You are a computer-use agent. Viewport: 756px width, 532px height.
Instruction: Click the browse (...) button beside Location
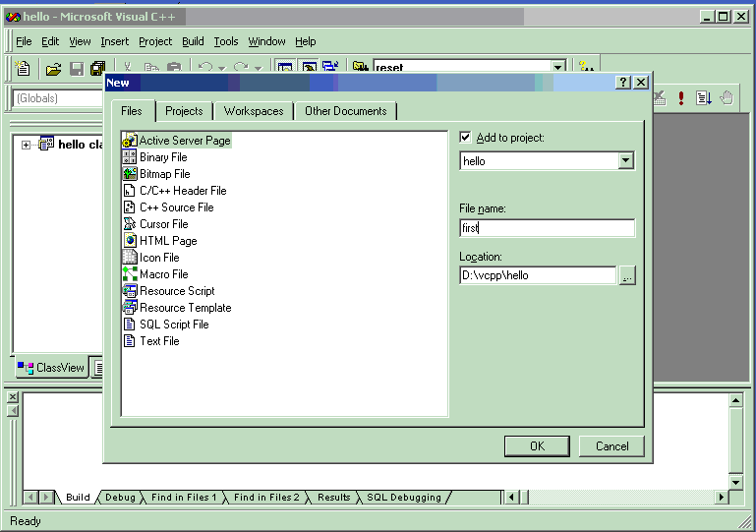tap(627, 275)
